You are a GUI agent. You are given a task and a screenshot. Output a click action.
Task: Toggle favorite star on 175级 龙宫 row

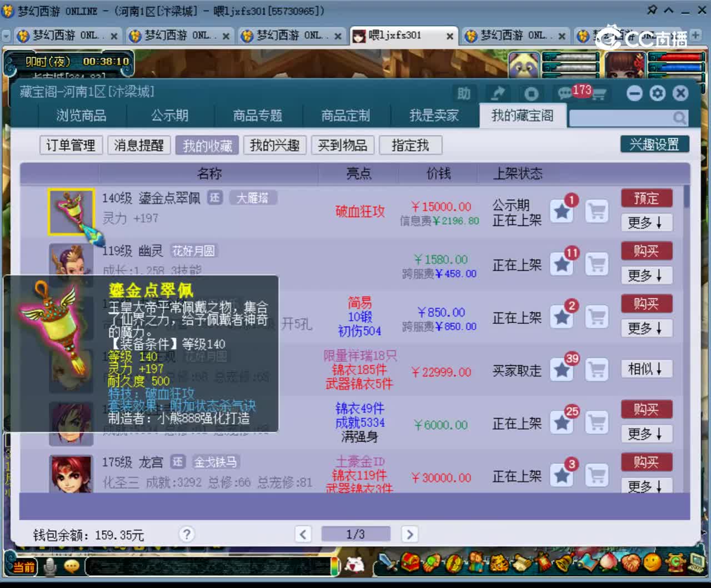click(x=562, y=475)
